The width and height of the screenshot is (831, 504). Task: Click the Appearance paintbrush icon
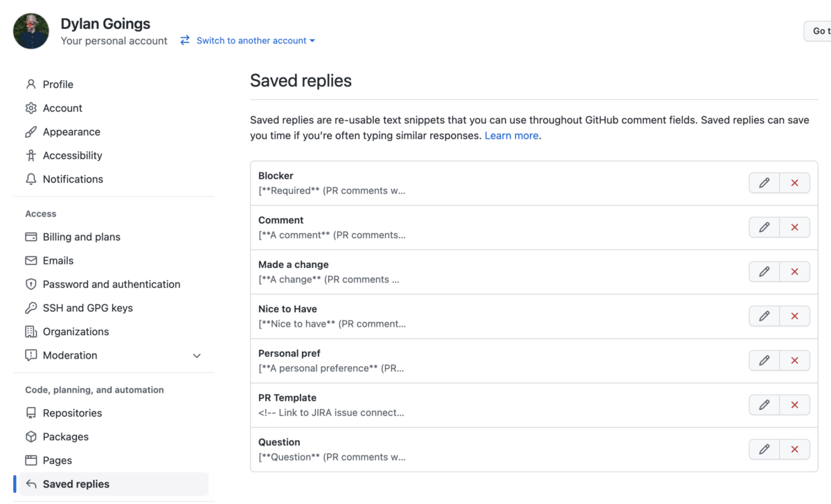click(30, 132)
